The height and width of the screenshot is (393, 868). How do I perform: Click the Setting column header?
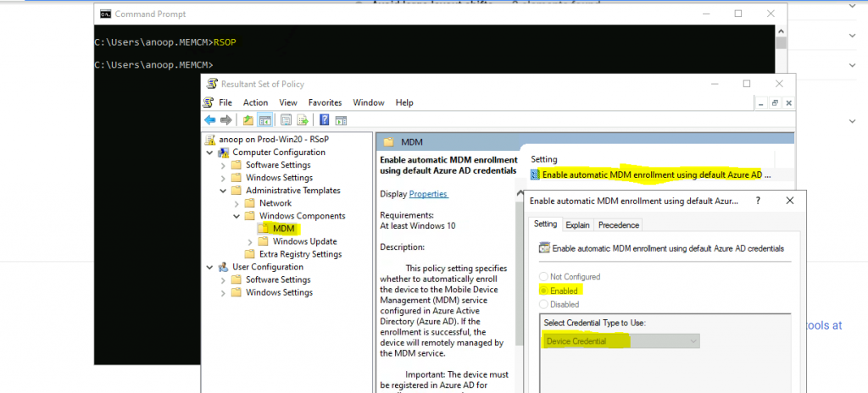click(544, 159)
